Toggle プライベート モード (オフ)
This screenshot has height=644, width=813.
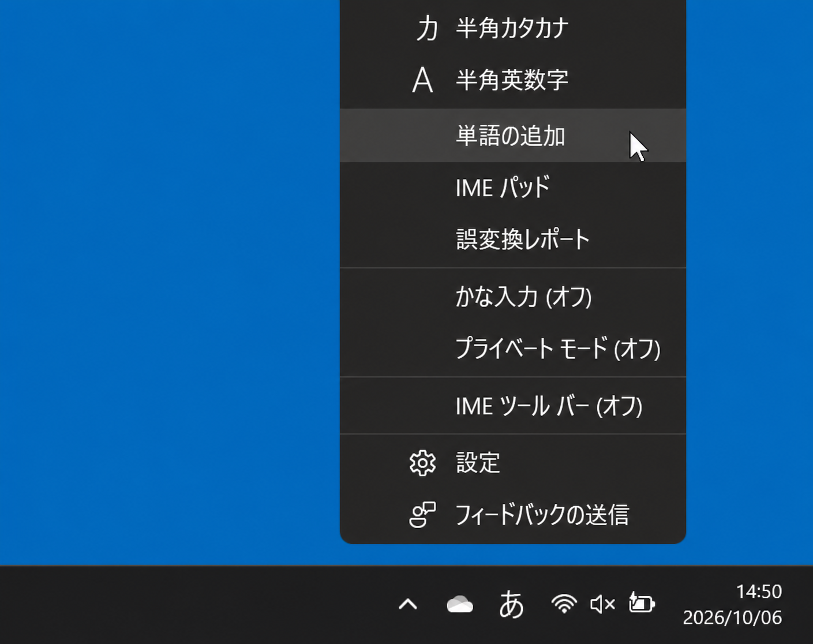click(513, 349)
